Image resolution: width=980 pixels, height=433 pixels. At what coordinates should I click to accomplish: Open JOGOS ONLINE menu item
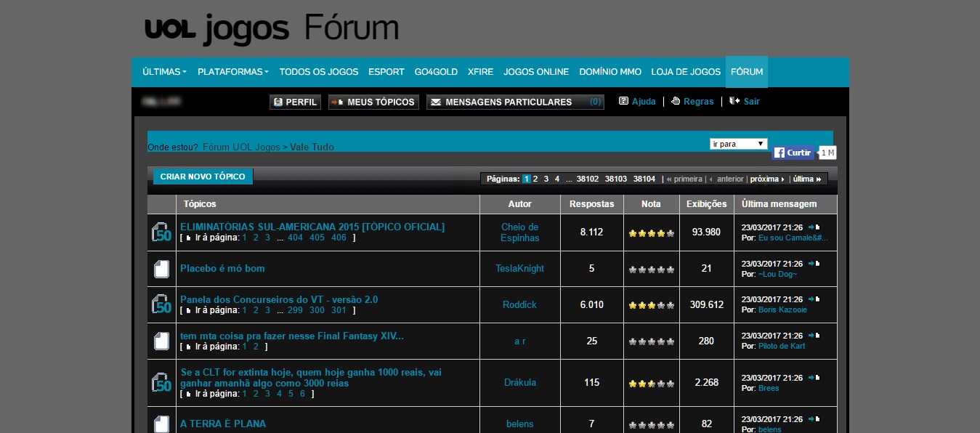click(536, 72)
